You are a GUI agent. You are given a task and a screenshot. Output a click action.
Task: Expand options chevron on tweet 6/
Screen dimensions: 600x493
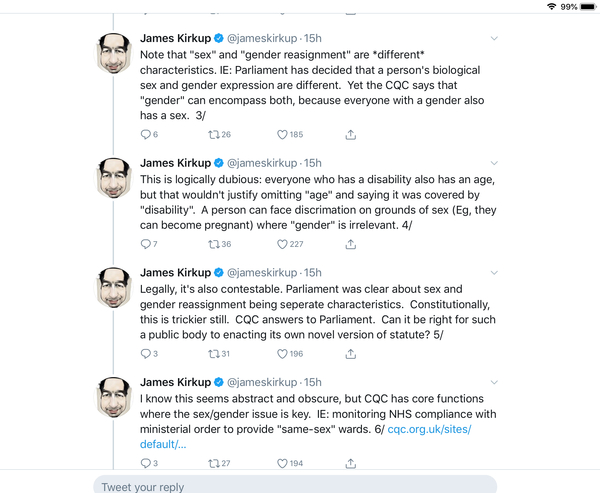[494, 382]
